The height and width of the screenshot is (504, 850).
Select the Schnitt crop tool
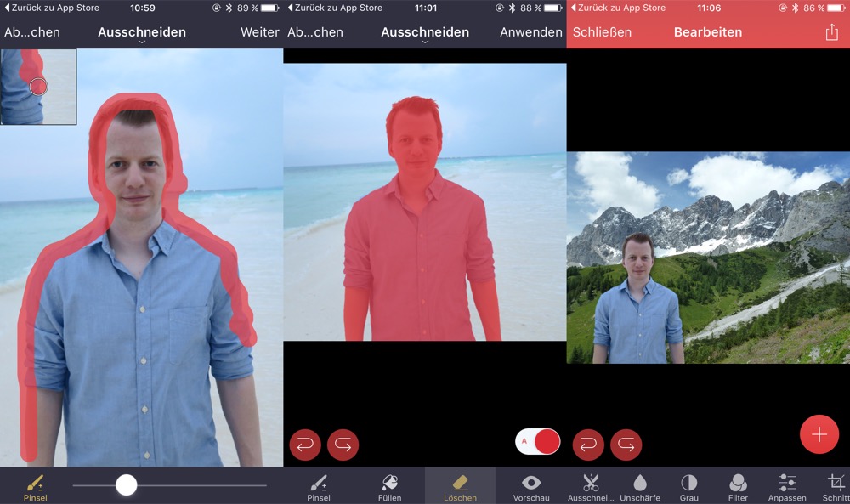[836, 486]
